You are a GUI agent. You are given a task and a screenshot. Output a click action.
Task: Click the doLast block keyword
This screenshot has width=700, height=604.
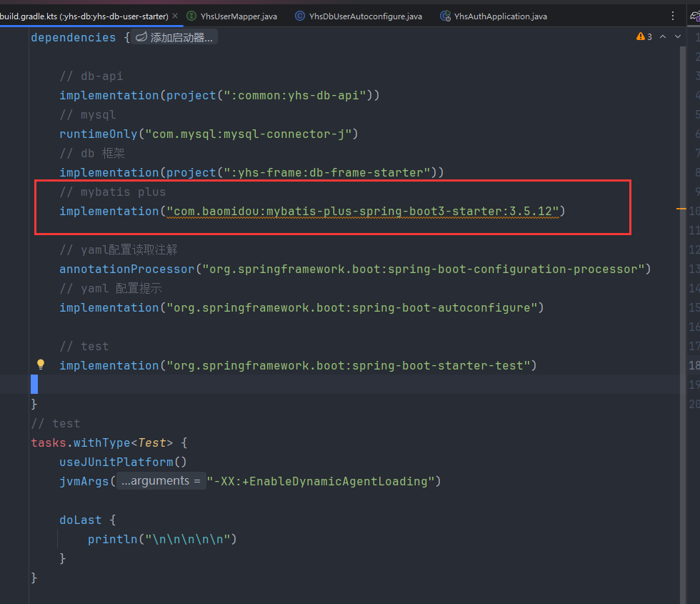point(80,520)
